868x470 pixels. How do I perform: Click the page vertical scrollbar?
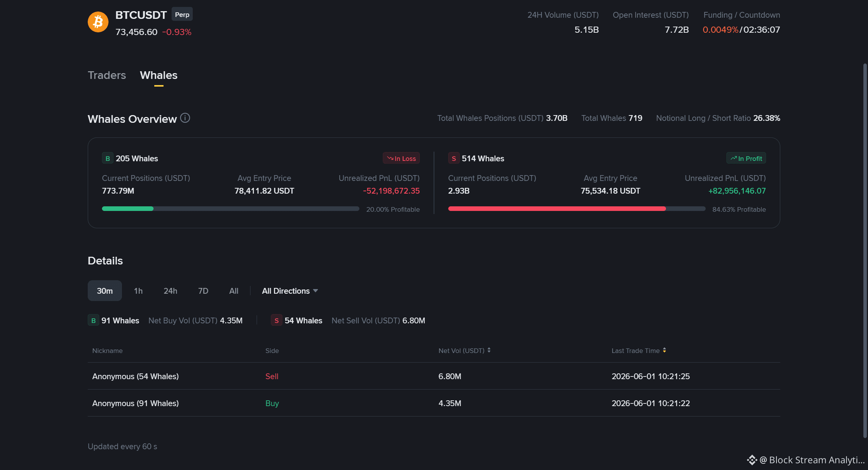[865, 250]
